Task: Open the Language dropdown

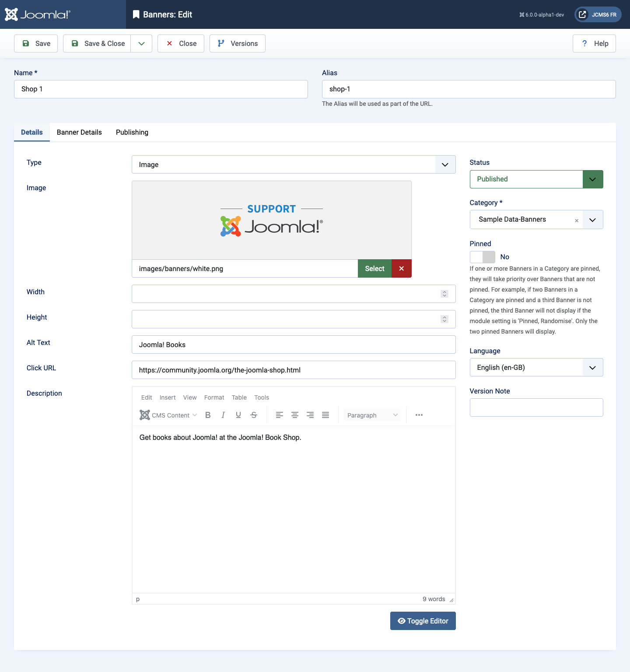Action: [x=536, y=367]
